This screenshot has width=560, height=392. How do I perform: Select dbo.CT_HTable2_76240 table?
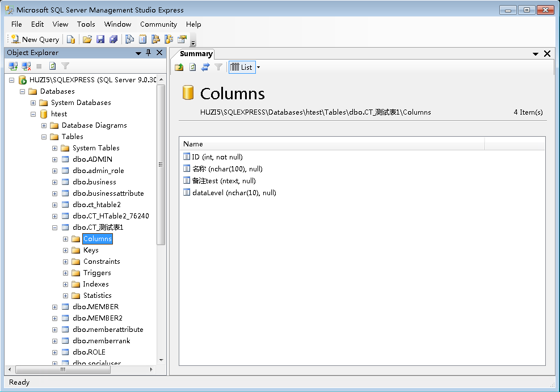pos(111,216)
